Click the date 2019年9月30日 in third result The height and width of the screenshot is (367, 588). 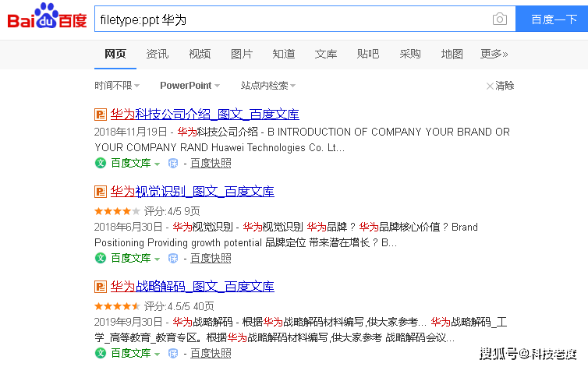pos(128,322)
